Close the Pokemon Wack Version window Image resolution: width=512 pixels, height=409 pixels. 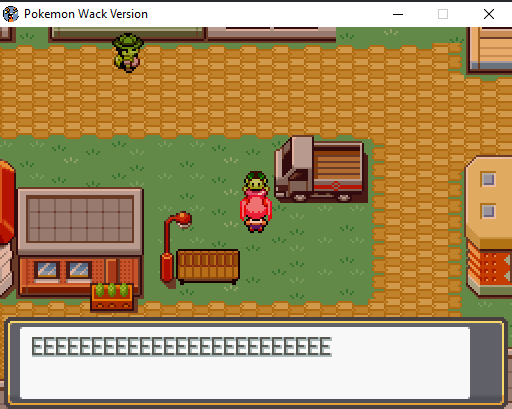click(x=489, y=14)
